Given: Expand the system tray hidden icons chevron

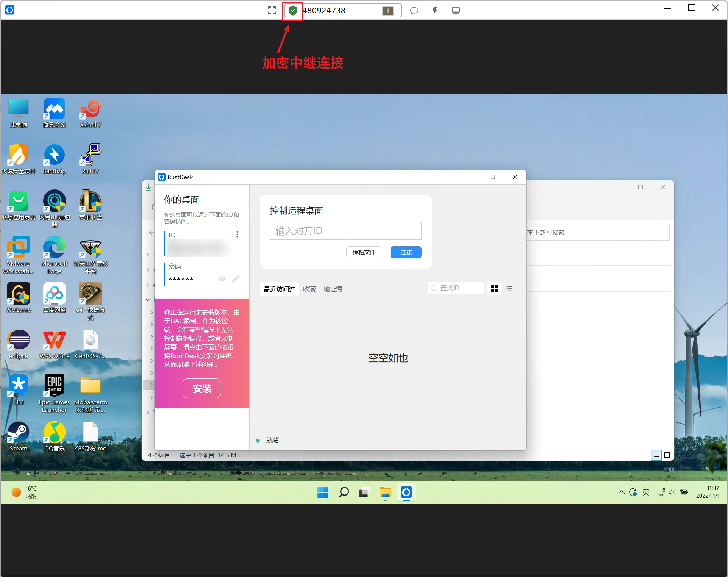Looking at the screenshot, I should pyautogui.click(x=621, y=492).
